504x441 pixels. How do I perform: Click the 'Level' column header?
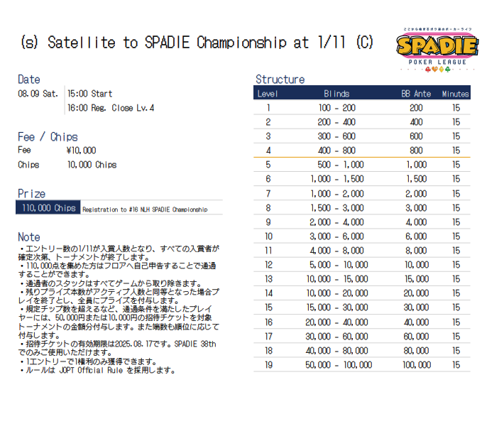click(x=268, y=94)
